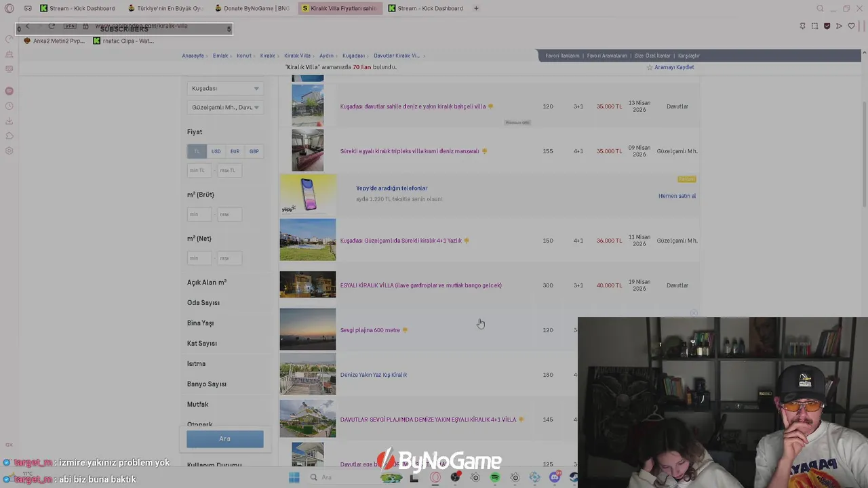Open Spotify in the taskbar
868x488 pixels.
point(495,477)
